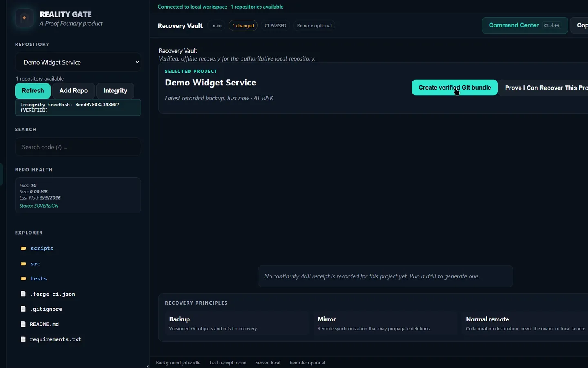Click the 1 changed badge
The image size is (588, 368).
coord(243,26)
